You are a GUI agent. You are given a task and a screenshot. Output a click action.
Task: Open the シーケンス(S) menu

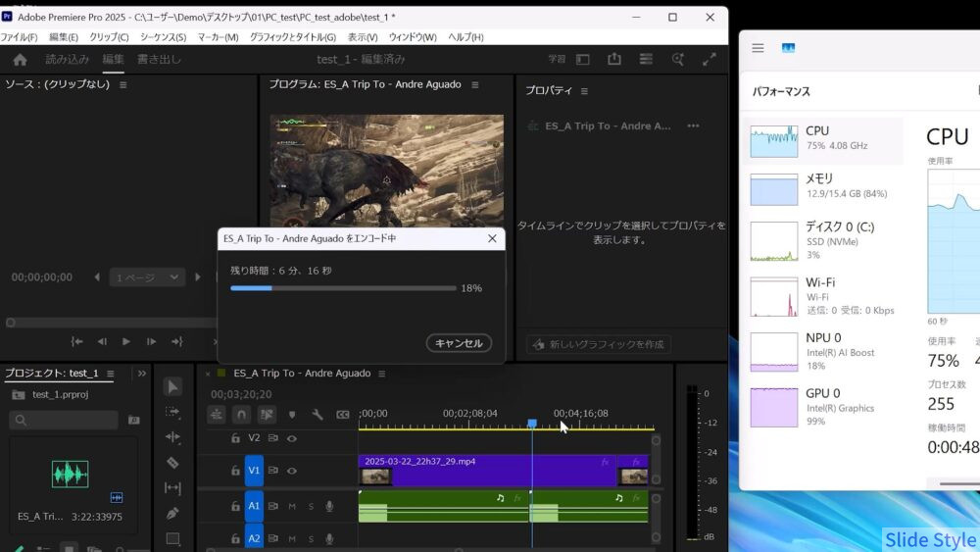pos(163,37)
